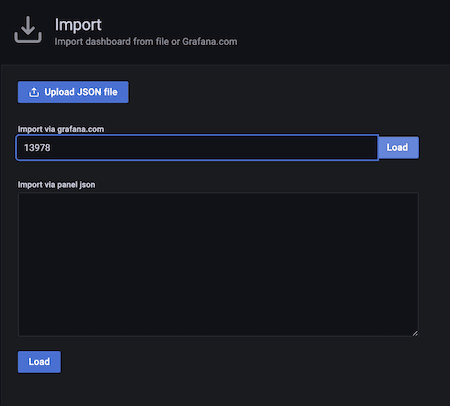Screen dimensions: 450x406
Task: Click the Upload JSON file button
Action: (73, 92)
